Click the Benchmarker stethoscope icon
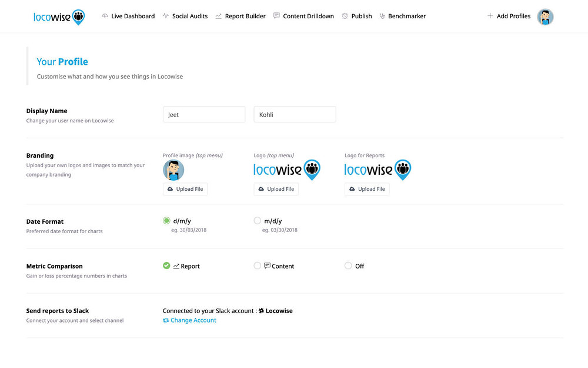 pos(382,16)
